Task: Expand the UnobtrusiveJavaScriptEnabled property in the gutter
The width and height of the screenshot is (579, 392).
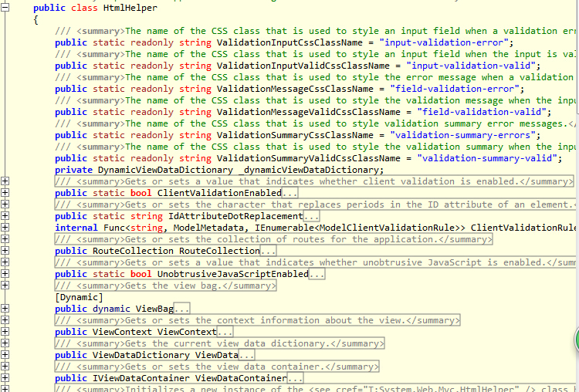Action: click(x=5, y=274)
